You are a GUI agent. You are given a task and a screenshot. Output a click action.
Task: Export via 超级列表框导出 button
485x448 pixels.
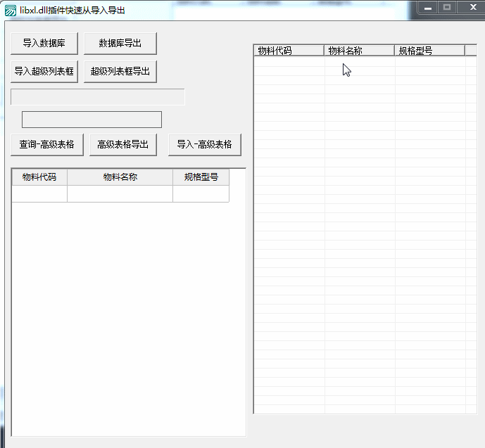coord(120,71)
